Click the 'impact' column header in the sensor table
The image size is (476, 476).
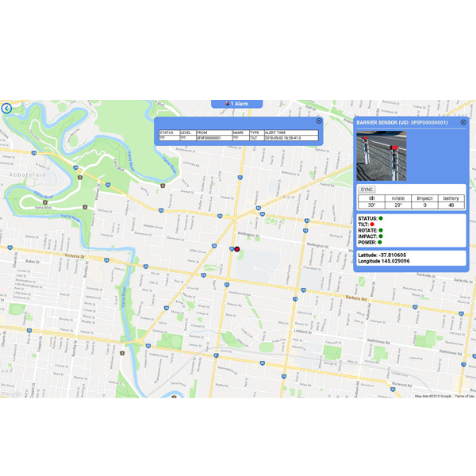click(x=424, y=198)
